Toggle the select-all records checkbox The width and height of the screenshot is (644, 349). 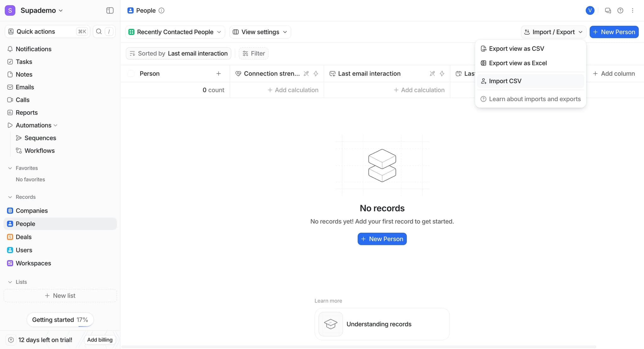tap(131, 73)
